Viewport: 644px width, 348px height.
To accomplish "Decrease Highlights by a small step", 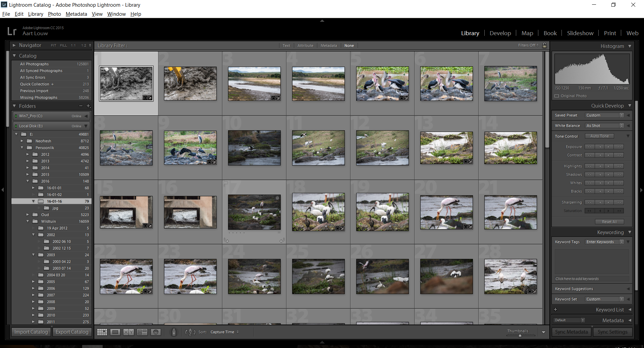I will click(x=600, y=166).
